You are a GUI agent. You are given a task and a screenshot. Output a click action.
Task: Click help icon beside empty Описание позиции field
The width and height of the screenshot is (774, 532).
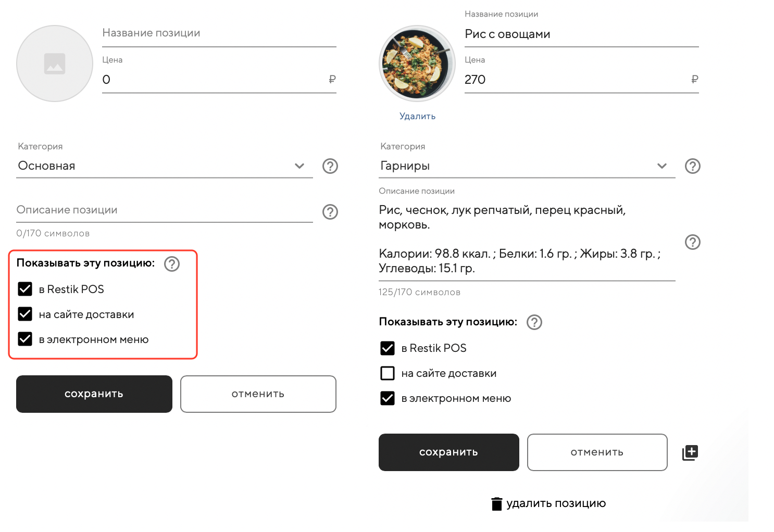pyautogui.click(x=330, y=212)
